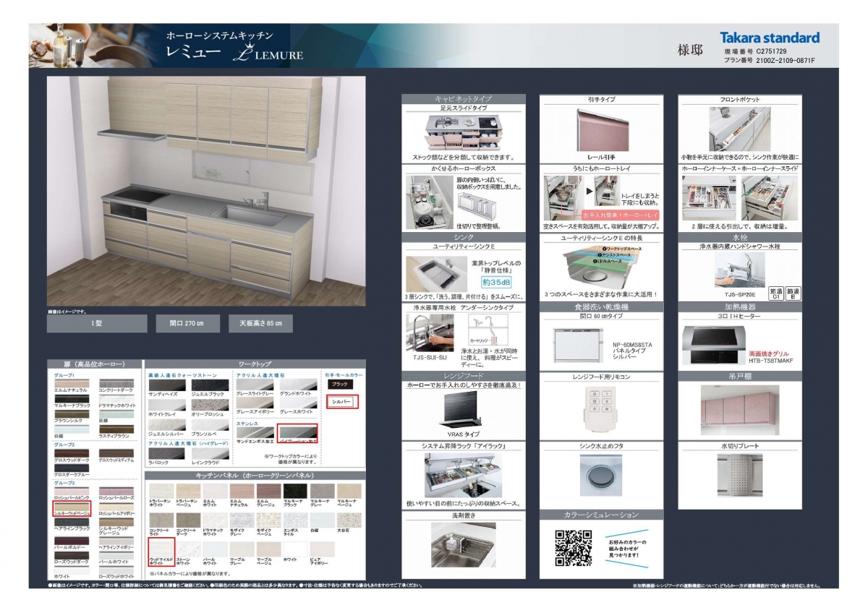Screen dimensions: 868x613
Task: Open the 足元スライドタイプ cabinet image
Action: coord(464,132)
